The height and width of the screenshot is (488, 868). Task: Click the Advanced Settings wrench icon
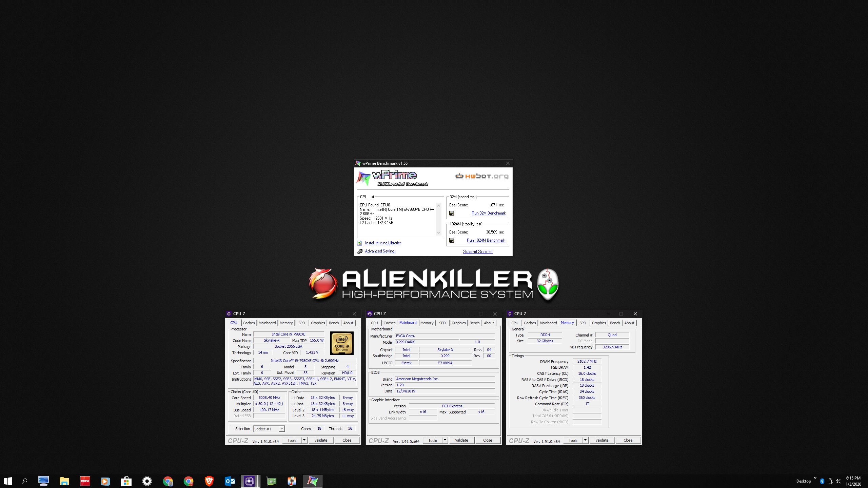point(360,251)
